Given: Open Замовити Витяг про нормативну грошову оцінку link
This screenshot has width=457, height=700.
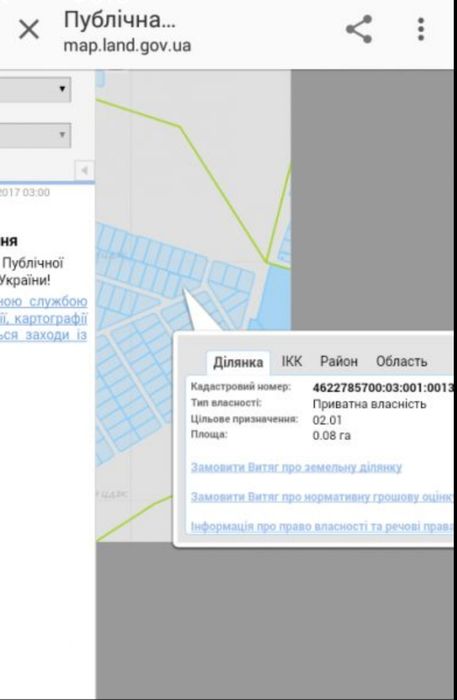Looking at the screenshot, I should (x=322, y=497).
